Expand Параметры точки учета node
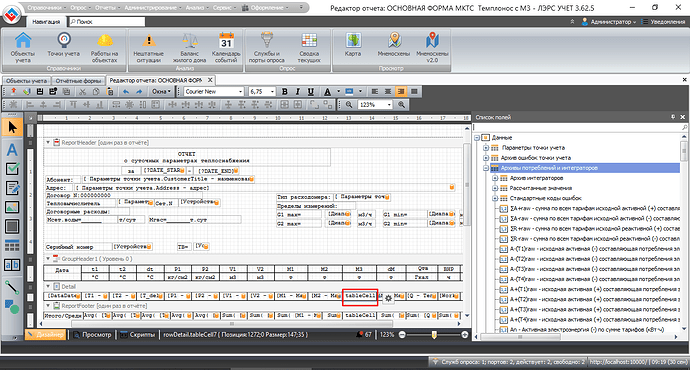Screen dimensions: 690x370 486,147
